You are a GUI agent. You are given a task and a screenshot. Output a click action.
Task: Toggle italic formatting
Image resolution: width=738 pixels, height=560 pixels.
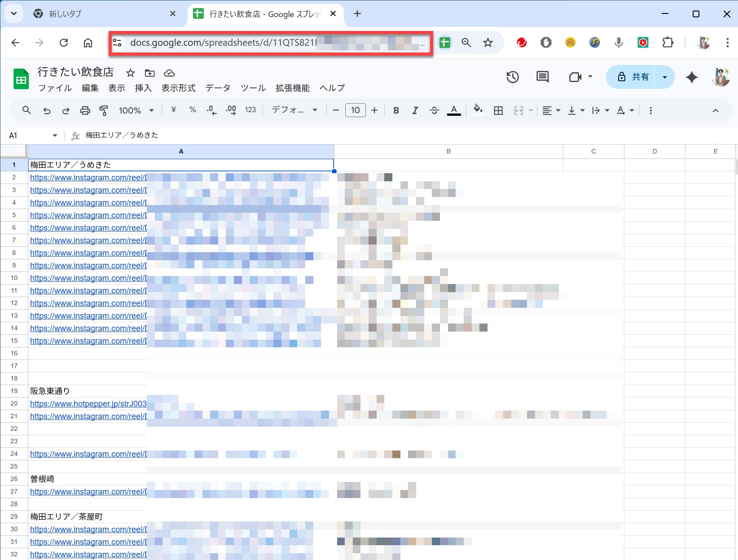click(x=415, y=110)
